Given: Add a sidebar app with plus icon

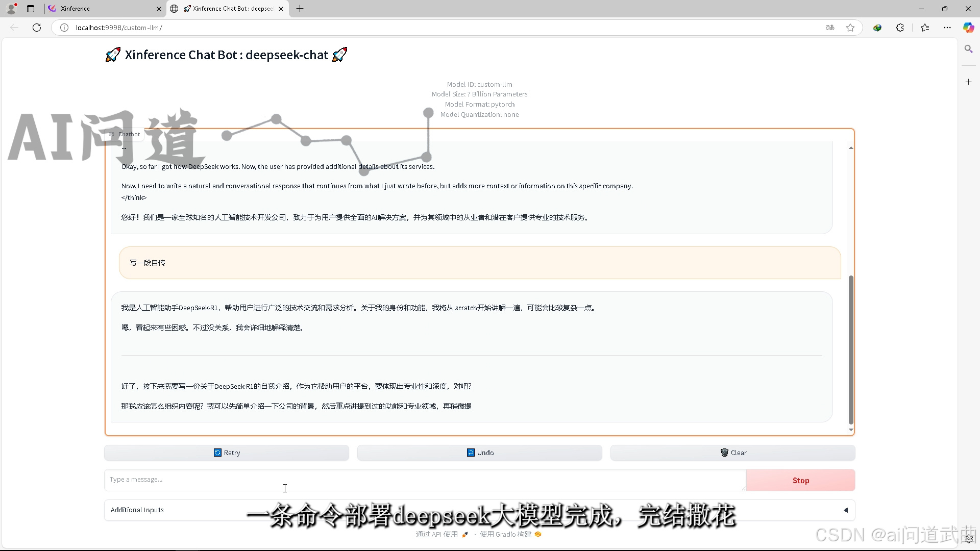Looking at the screenshot, I should click(968, 82).
